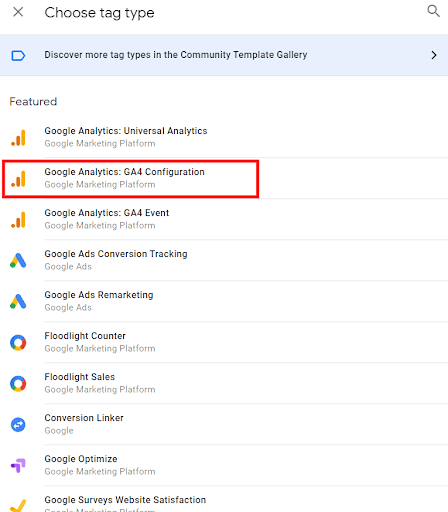448x512 pixels.
Task: Click the GA4 Configuration analytics icon
Action: (18, 179)
